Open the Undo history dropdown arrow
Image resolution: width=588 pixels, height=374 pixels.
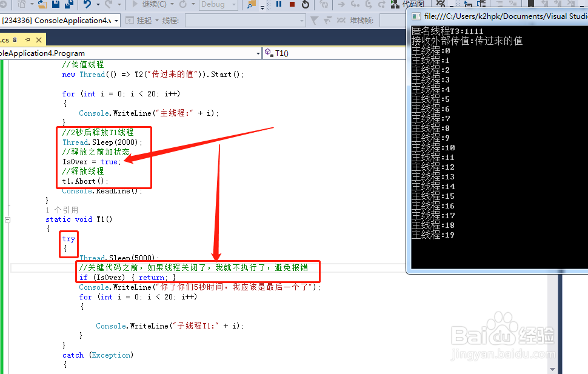(x=98, y=4)
